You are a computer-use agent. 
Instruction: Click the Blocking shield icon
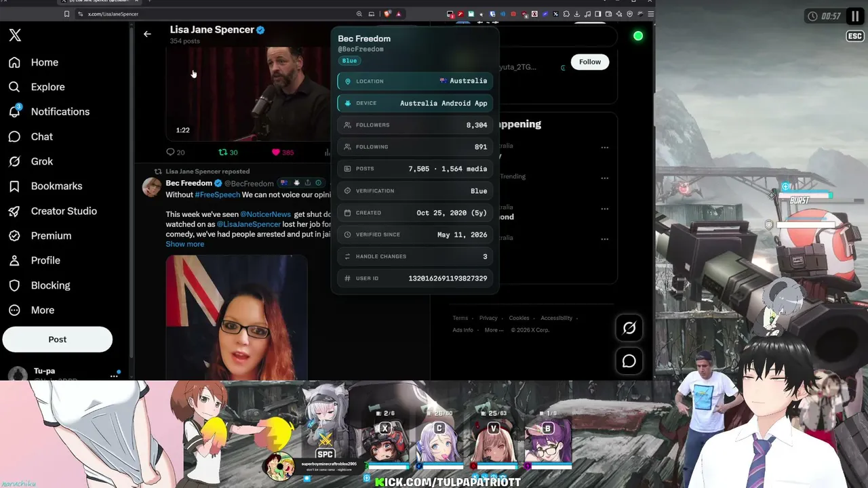14,285
